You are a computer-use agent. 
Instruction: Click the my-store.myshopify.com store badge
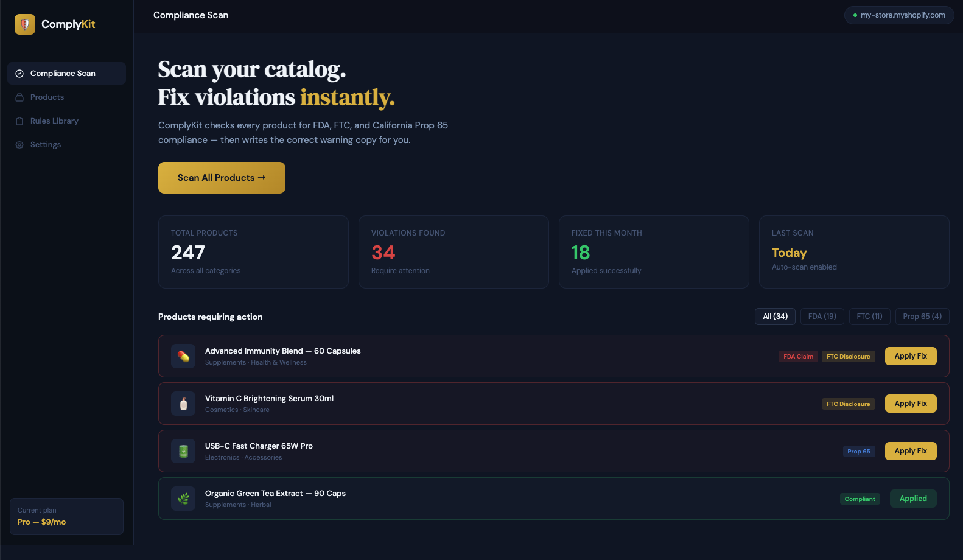(x=899, y=15)
